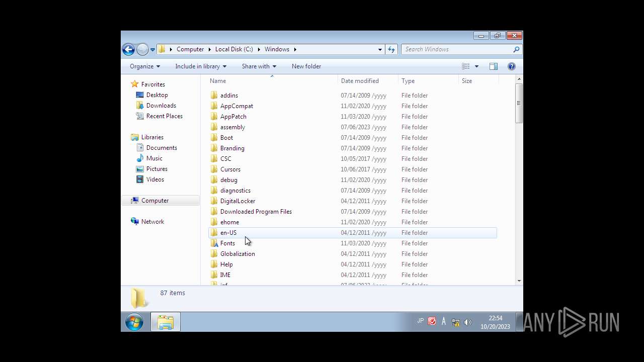
Task: Select the CSC folder icon
Action: pyautogui.click(x=214, y=159)
